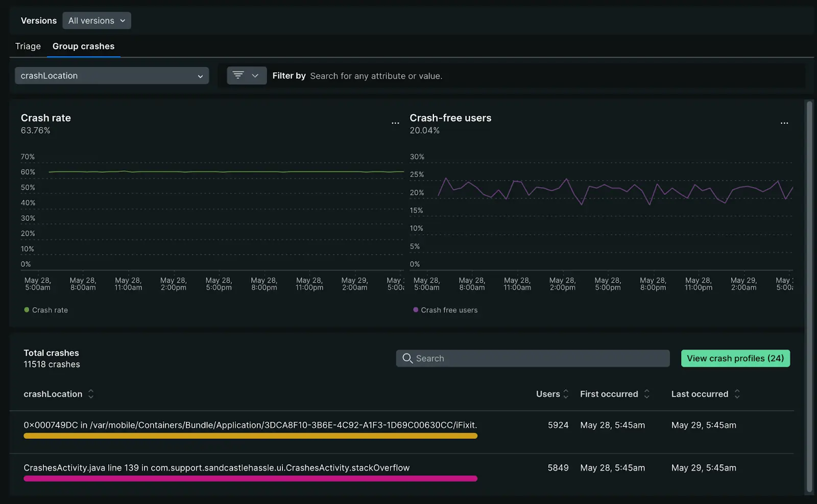
Task: Expand the All versions dropdown
Action: point(97,21)
